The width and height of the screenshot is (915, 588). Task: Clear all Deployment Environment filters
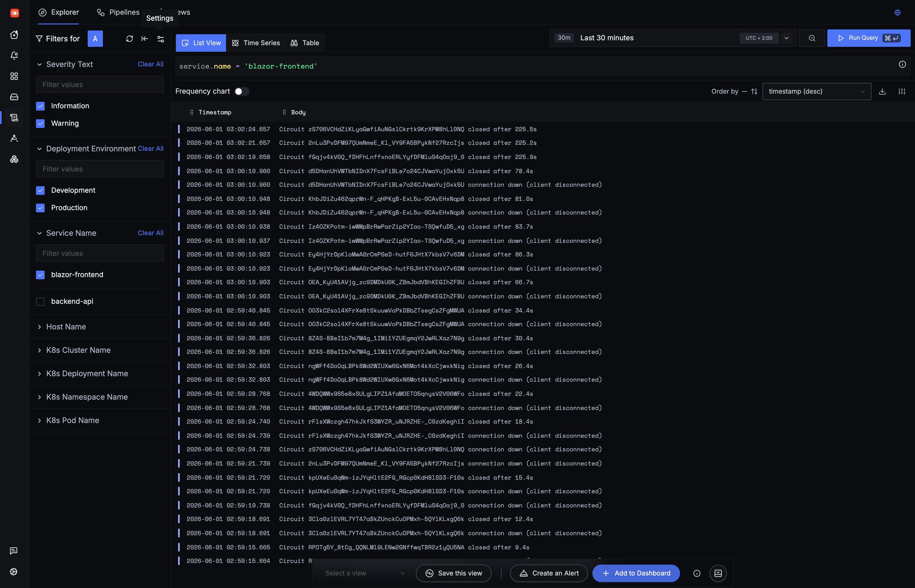[x=151, y=149]
